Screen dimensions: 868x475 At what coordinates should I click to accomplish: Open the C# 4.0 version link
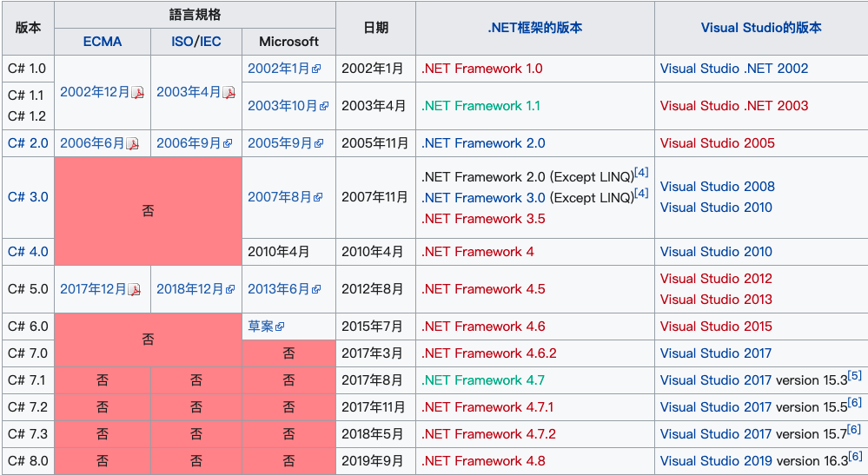28,252
